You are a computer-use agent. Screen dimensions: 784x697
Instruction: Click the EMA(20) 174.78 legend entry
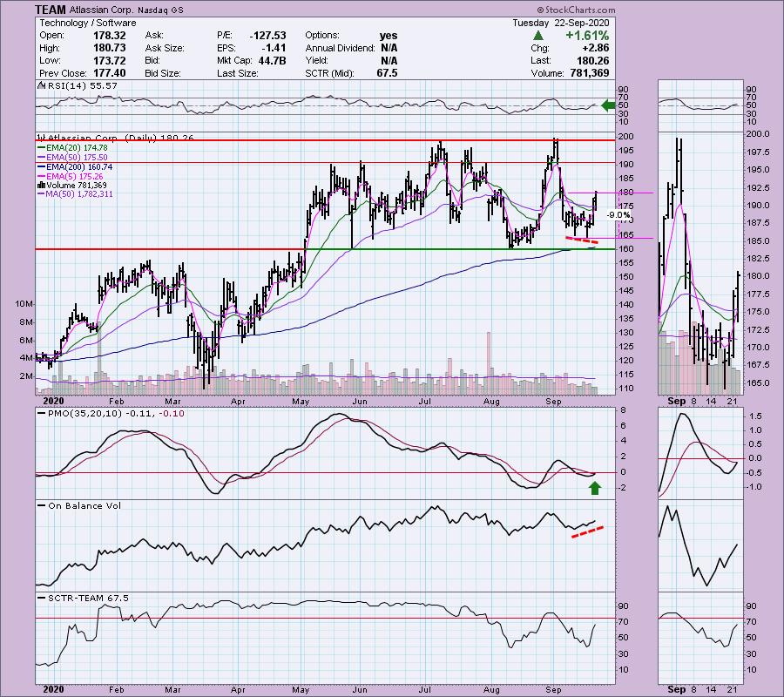pyautogui.click(x=72, y=147)
